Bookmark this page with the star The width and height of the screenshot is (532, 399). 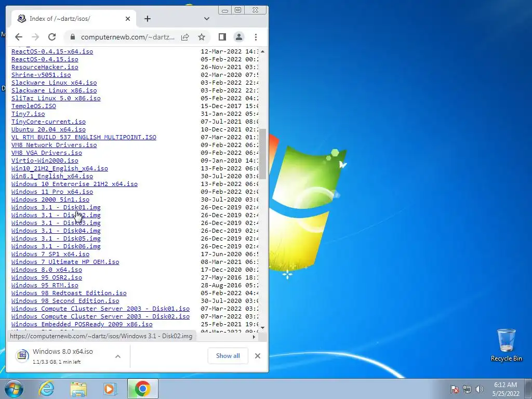pos(202,37)
